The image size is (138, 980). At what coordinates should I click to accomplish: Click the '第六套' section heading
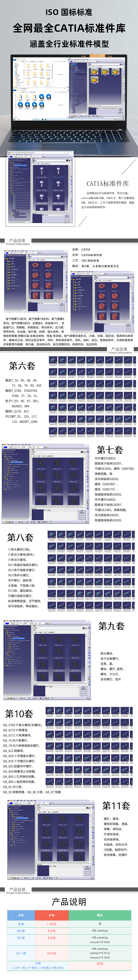pyautogui.click(x=22, y=366)
